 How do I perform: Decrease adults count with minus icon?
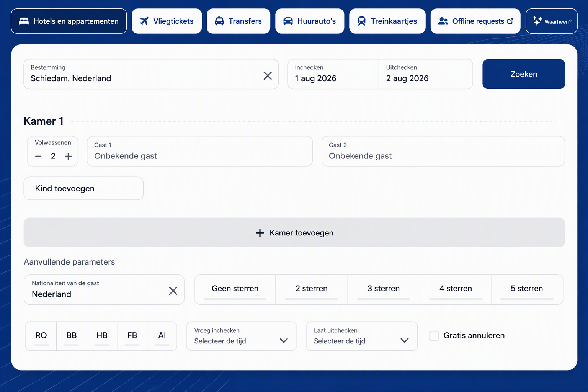38,156
